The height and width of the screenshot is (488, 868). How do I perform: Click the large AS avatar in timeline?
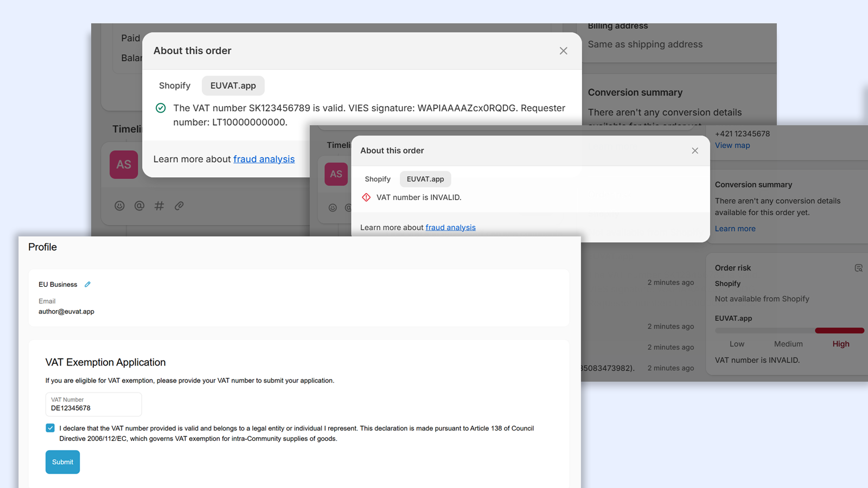pos(124,164)
